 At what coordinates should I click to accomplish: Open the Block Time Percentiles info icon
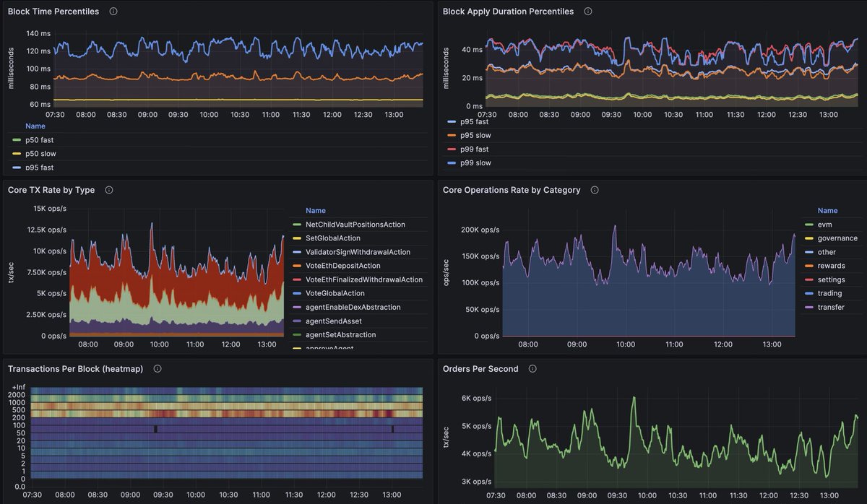click(113, 12)
